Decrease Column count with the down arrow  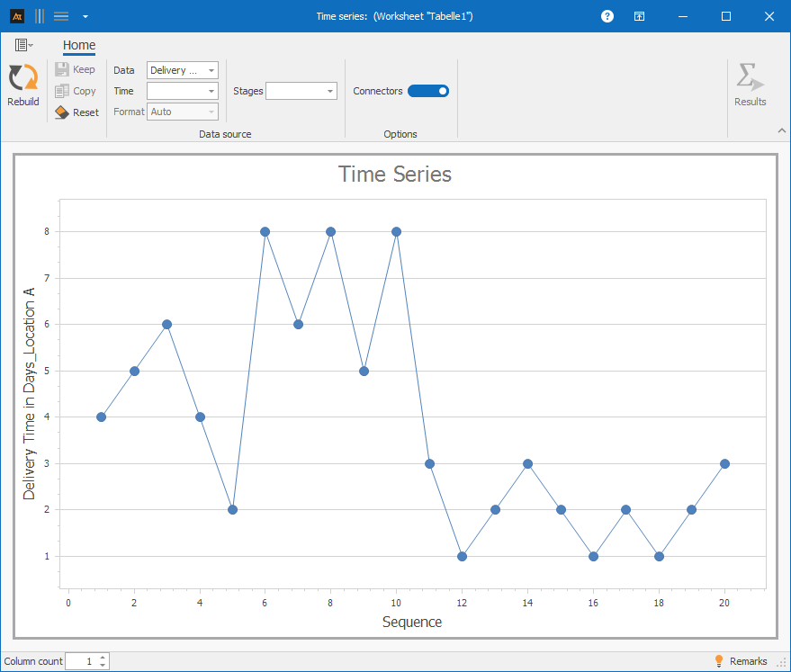coord(103,666)
